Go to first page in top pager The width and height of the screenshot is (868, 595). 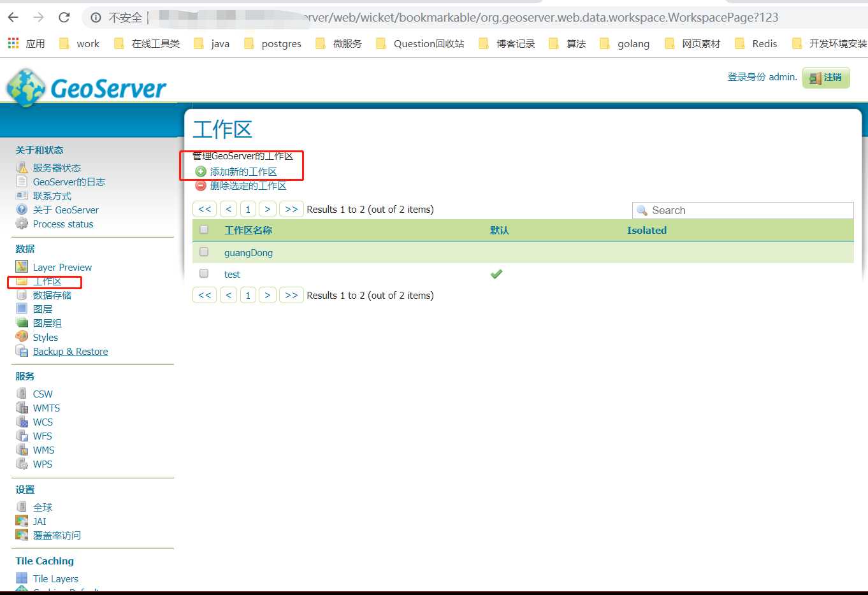(205, 209)
